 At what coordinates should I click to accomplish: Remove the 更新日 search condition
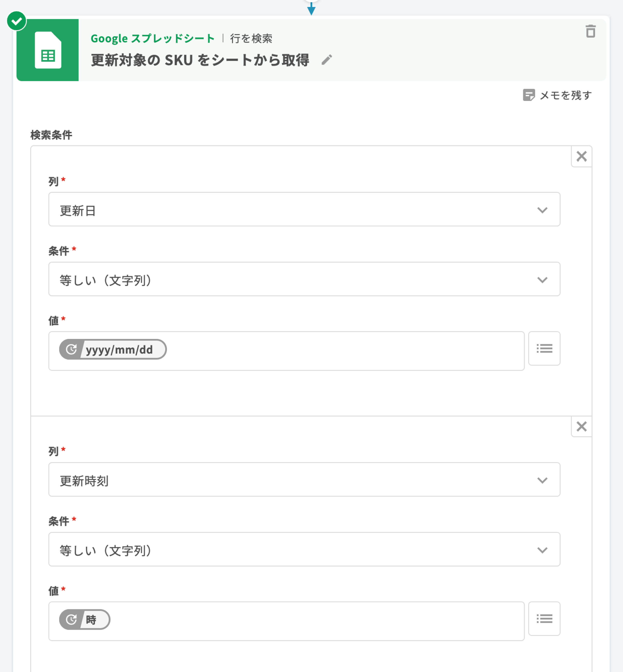tap(581, 156)
